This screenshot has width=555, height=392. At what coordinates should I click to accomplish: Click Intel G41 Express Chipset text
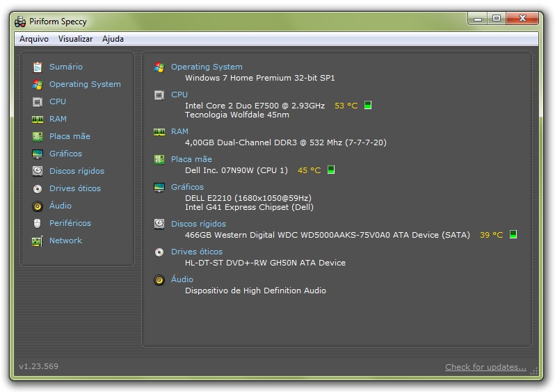249,207
